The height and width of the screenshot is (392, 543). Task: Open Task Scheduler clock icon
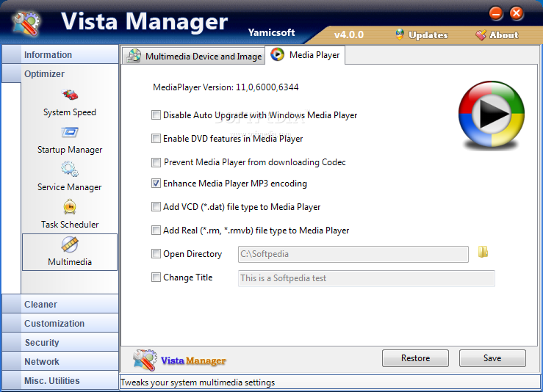tap(70, 207)
